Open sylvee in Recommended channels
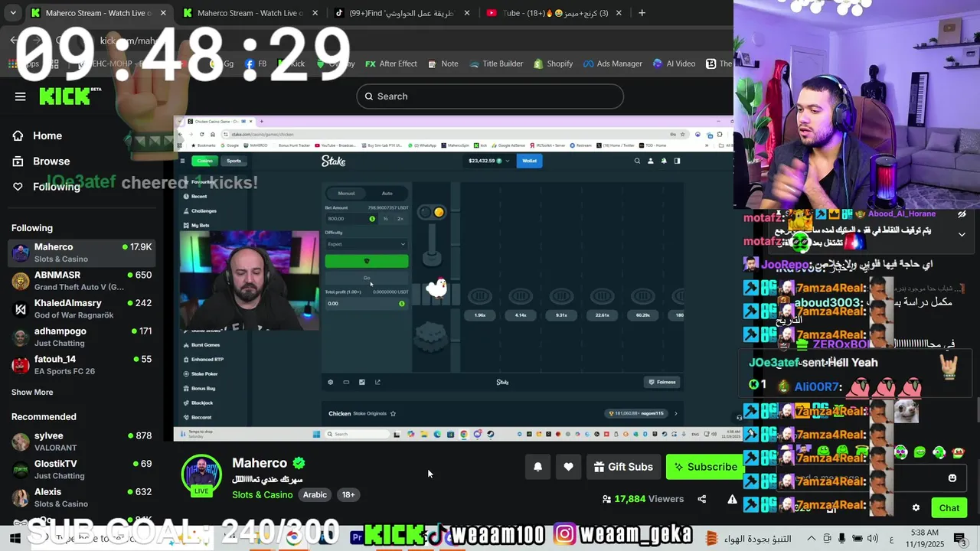 pyautogui.click(x=82, y=441)
